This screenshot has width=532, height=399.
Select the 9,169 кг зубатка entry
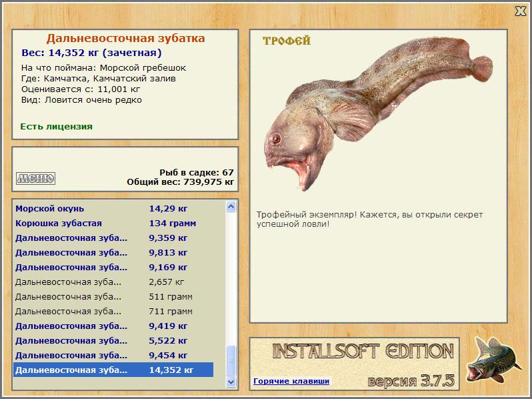[x=113, y=268]
